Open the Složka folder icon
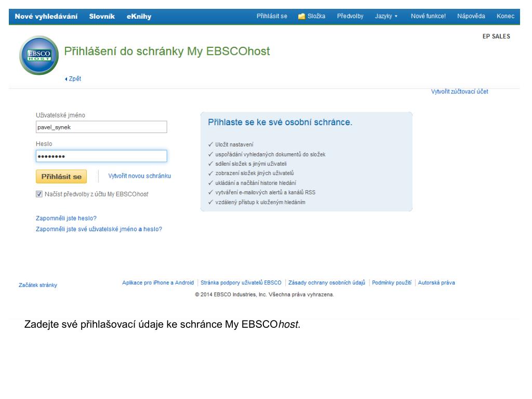The width and height of the screenshot is (532, 399). (x=301, y=16)
